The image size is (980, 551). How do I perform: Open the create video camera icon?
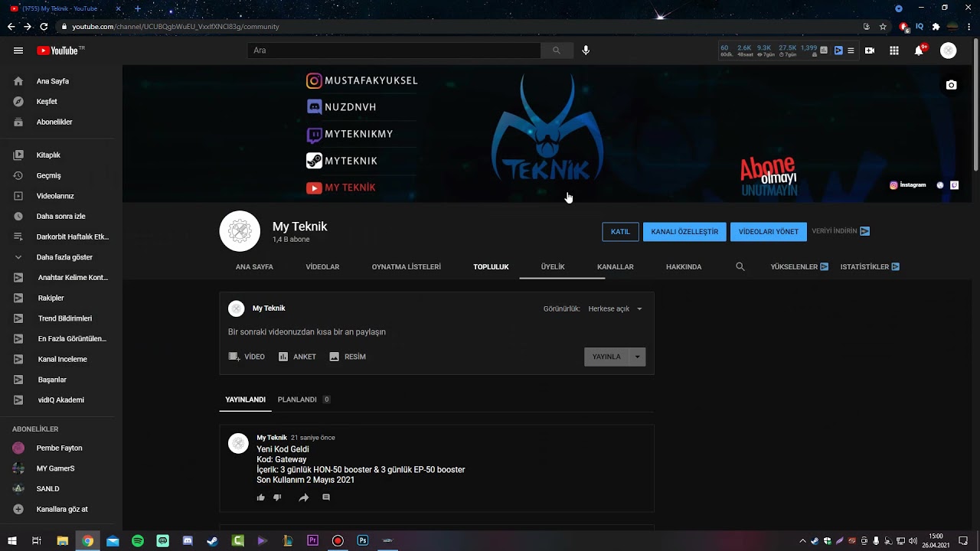870,51
